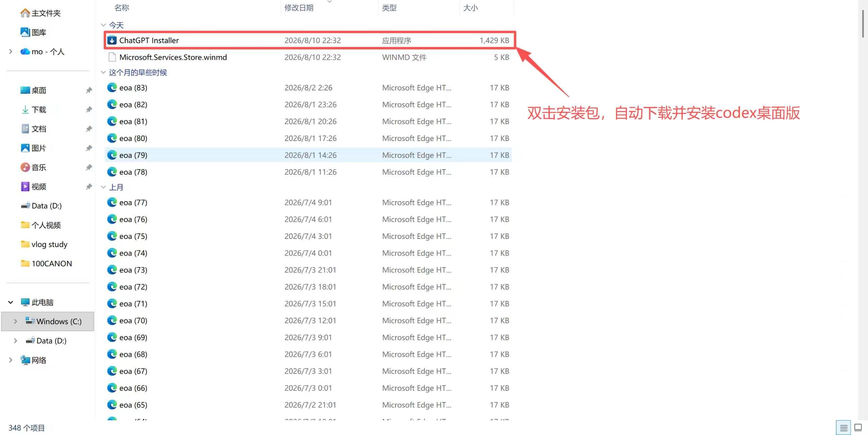Select the eoa (74) file name

[133, 253]
